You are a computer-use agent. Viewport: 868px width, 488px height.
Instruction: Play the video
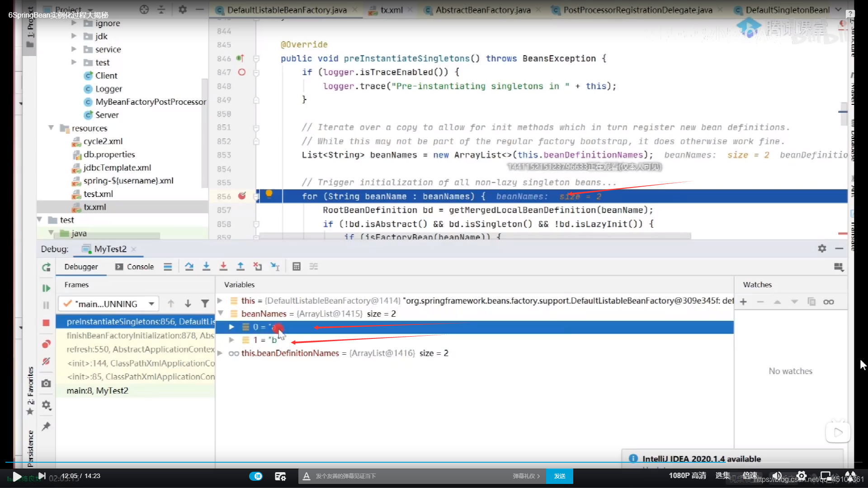[17, 476]
